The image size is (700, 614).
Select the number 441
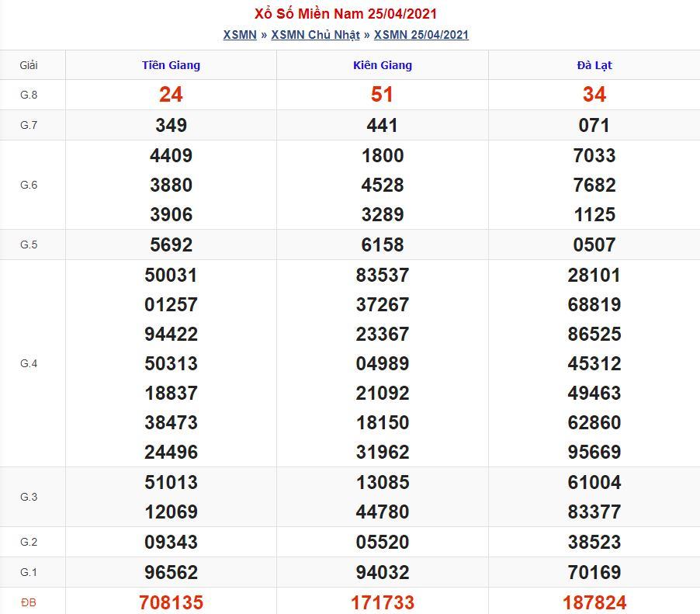382,125
